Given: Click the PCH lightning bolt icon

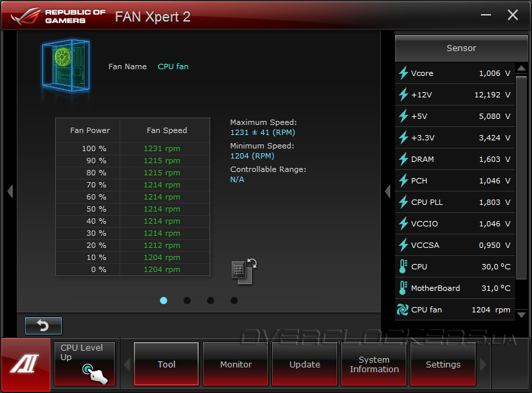Looking at the screenshot, I should 403,181.
